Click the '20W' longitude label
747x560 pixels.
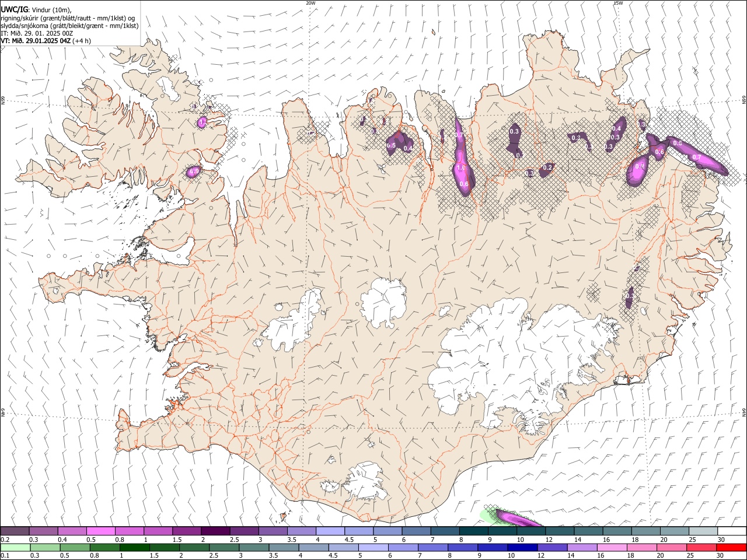[x=310, y=3]
